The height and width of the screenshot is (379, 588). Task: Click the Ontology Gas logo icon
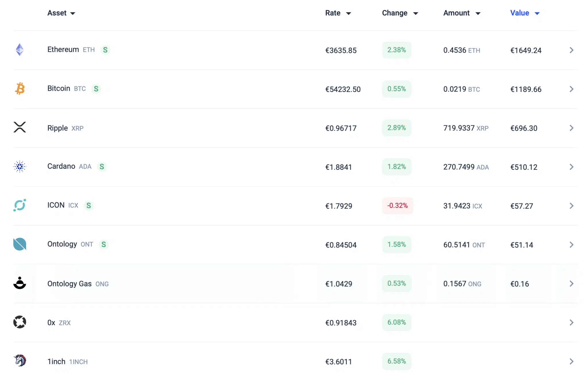pyautogui.click(x=20, y=283)
